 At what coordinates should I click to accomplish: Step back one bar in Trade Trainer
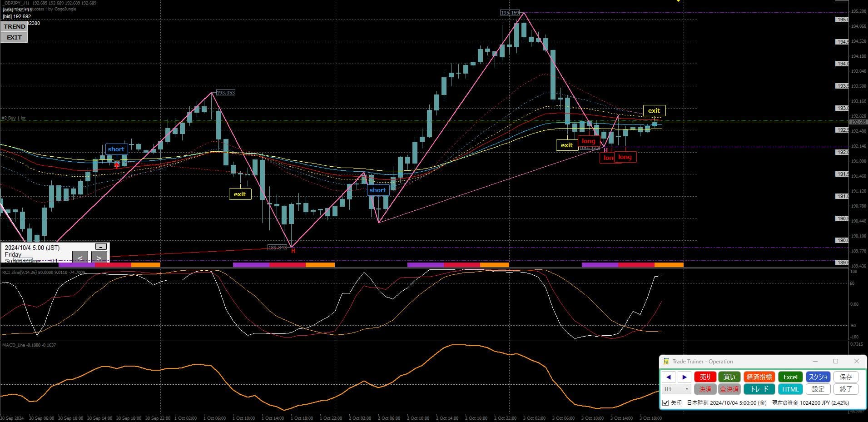[668, 377]
